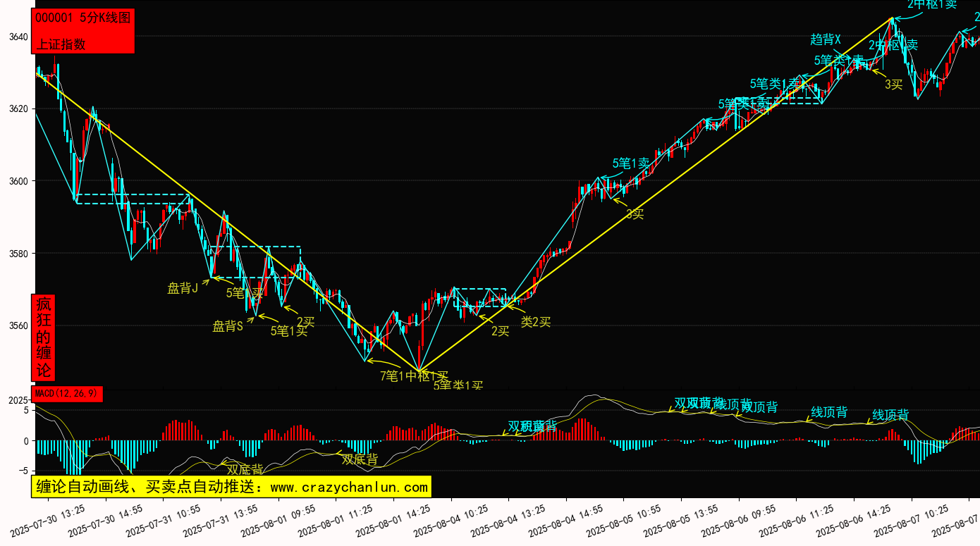Click the red 疯狂的缠论 vertical banner
Screen dimensions: 980x546
click(x=44, y=337)
